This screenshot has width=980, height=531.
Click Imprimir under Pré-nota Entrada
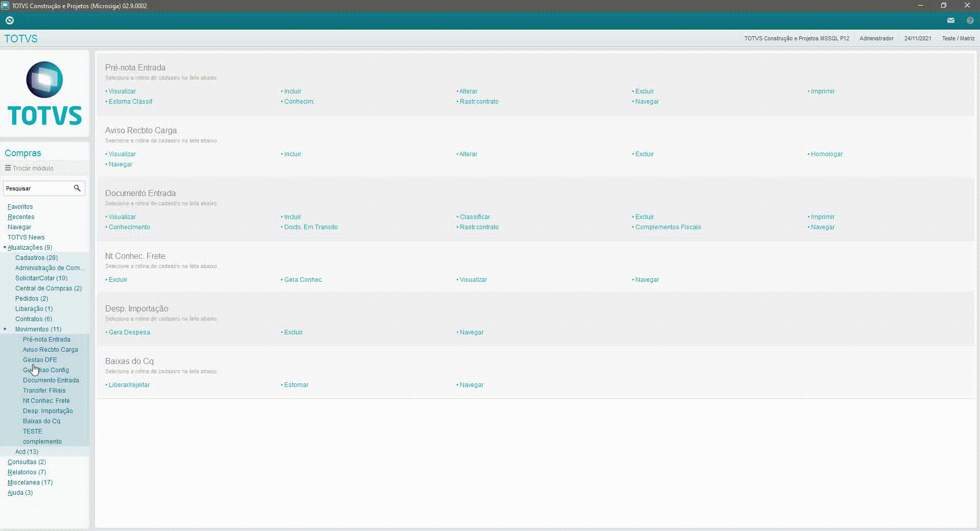(x=823, y=91)
